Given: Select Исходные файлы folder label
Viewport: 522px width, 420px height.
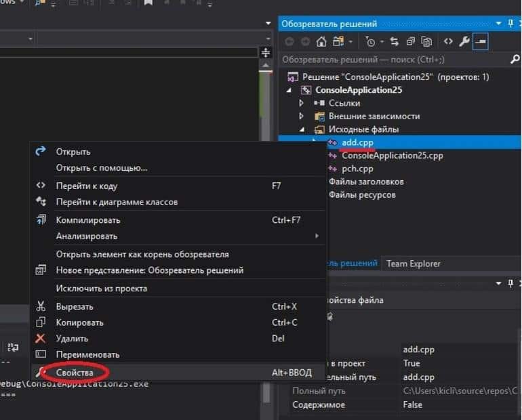Looking at the screenshot, I should 363,129.
